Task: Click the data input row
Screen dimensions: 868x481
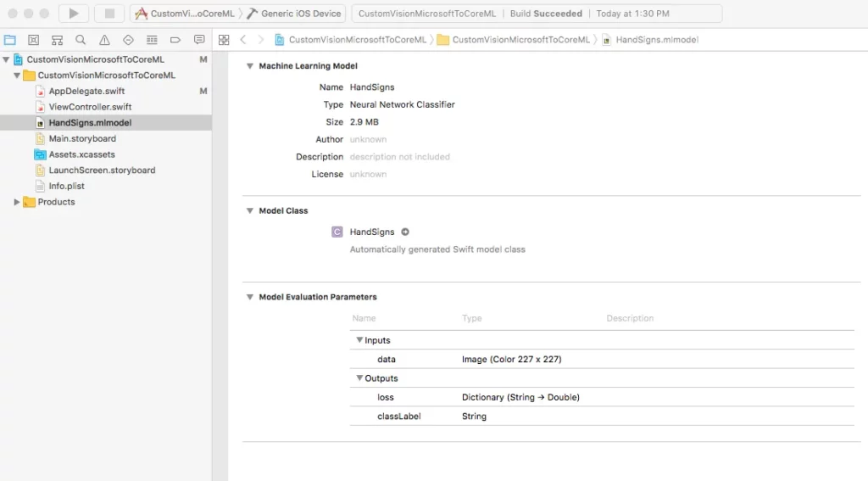Action: pyautogui.click(x=602, y=359)
